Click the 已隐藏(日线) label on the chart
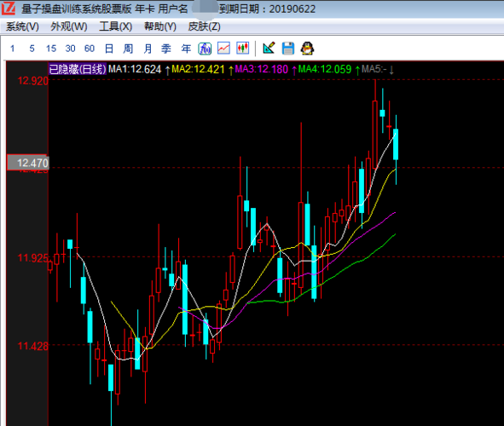Screen dimensions: 504x426 tap(77, 69)
